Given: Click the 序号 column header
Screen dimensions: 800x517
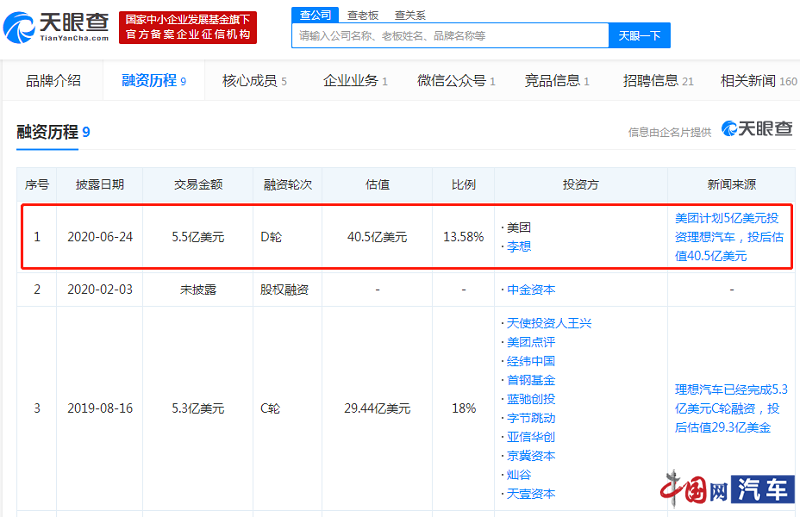Looking at the screenshot, I should point(37,184).
